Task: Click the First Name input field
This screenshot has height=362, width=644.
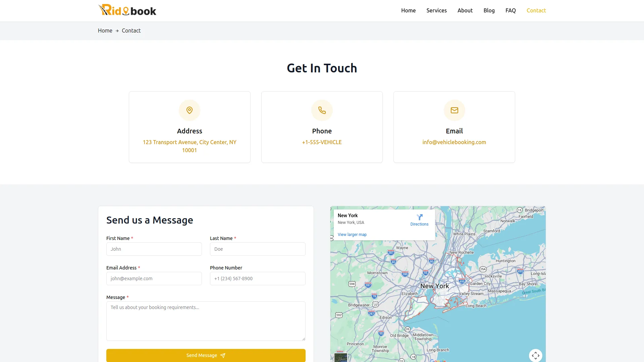Action: [x=154, y=249]
